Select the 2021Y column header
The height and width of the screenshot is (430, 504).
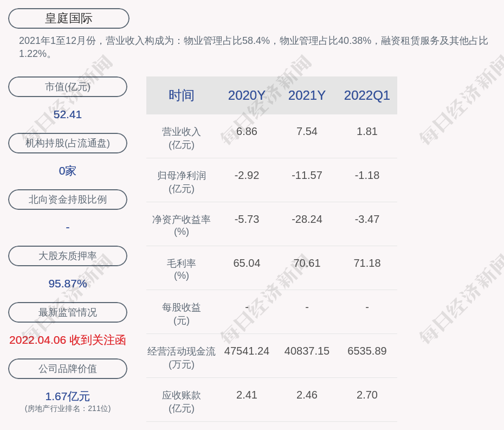click(307, 95)
